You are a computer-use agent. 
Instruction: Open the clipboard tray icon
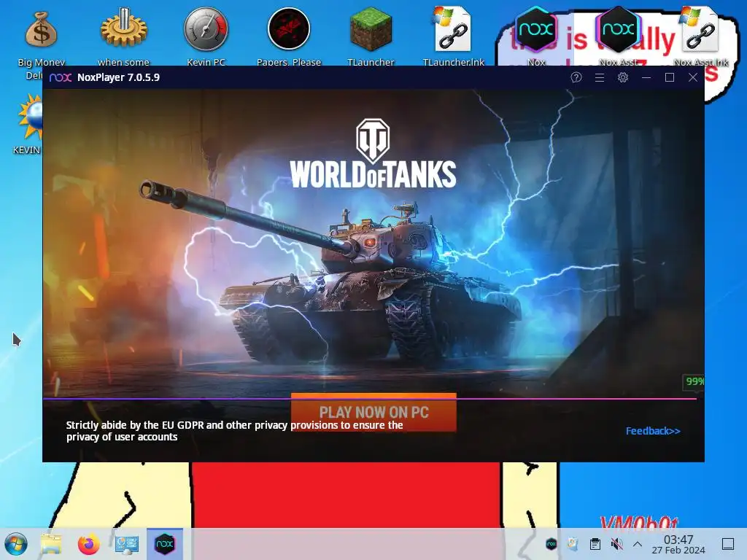pyautogui.click(x=595, y=544)
